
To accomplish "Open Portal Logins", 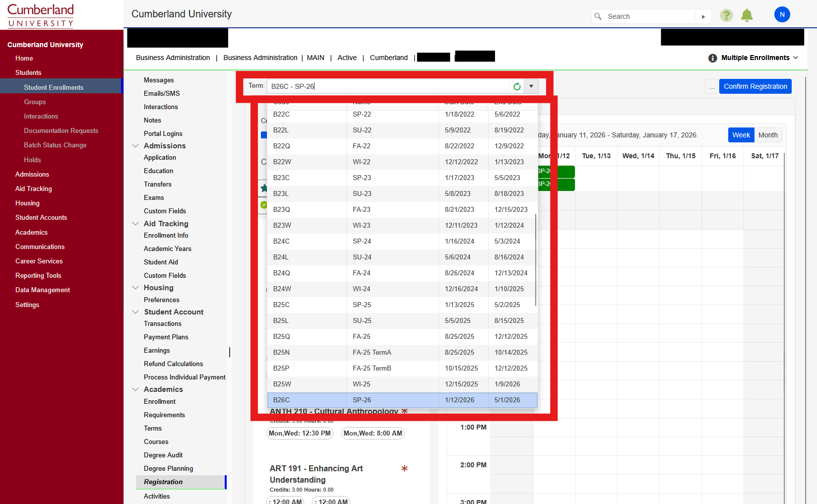I will point(163,133).
